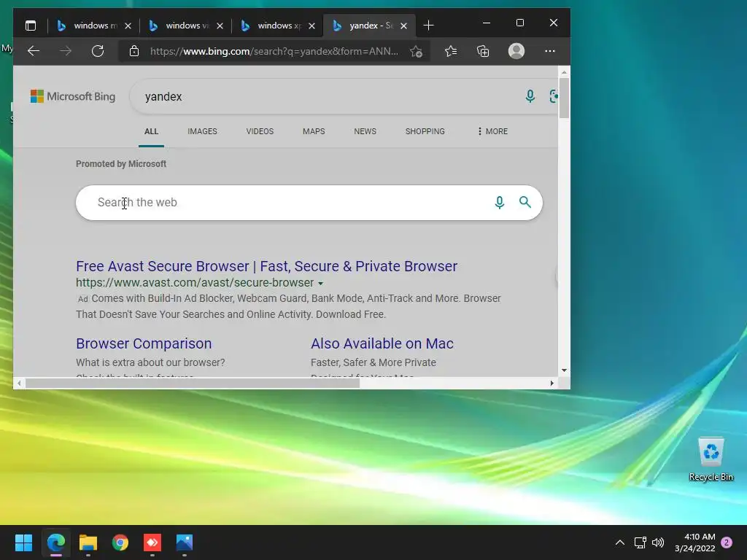Switch to MAPS results

click(x=314, y=131)
